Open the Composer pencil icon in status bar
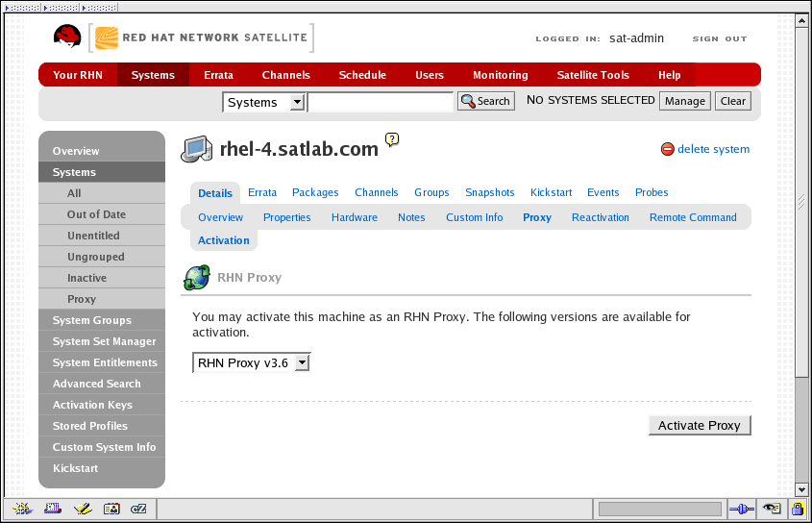The height and width of the screenshot is (523, 812). [83, 509]
